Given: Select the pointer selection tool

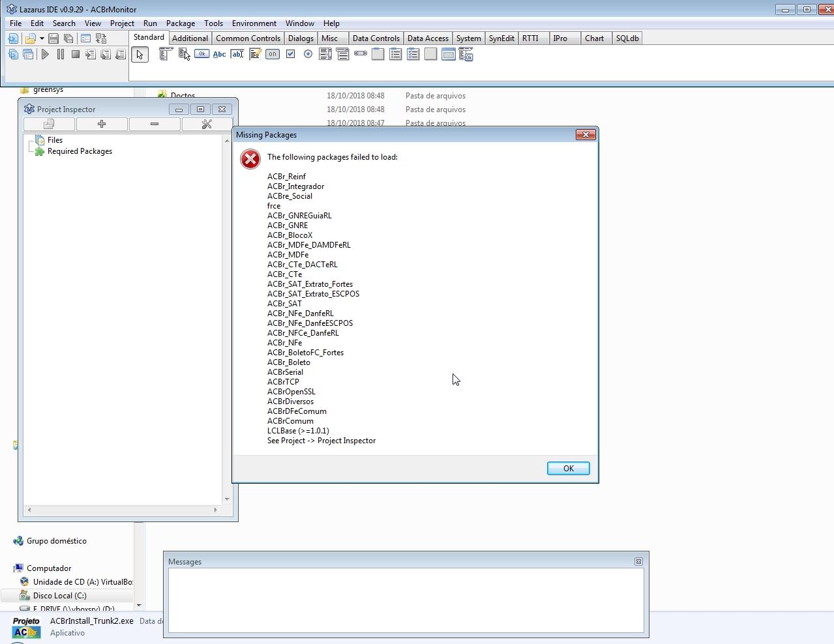Looking at the screenshot, I should pyautogui.click(x=140, y=55).
